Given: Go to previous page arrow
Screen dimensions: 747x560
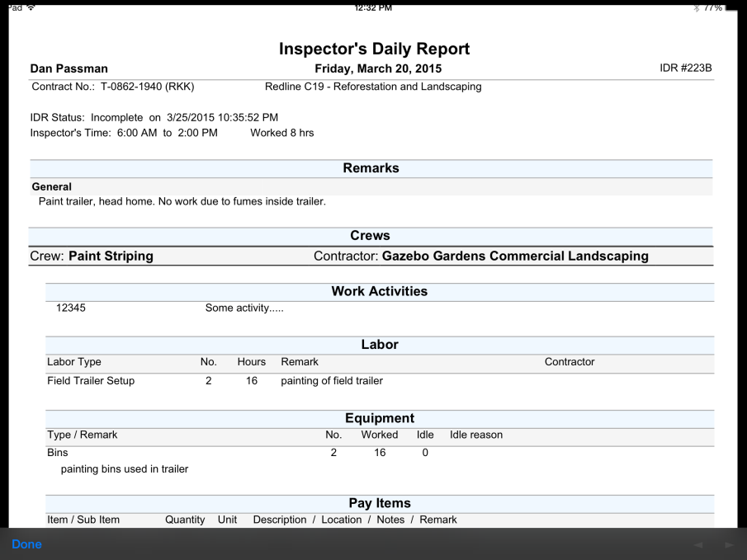Looking at the screenshot, I should pyautogui.click(x=698, y=545).
